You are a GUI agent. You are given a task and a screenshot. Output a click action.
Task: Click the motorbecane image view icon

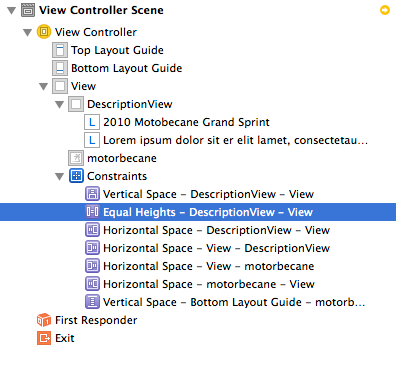tap(76, 158)
